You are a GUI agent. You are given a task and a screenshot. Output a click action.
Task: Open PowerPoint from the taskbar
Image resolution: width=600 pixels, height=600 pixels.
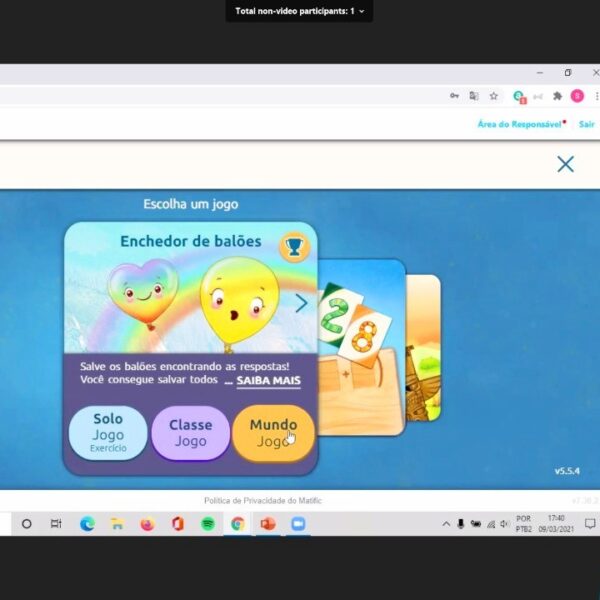point(267,523)
